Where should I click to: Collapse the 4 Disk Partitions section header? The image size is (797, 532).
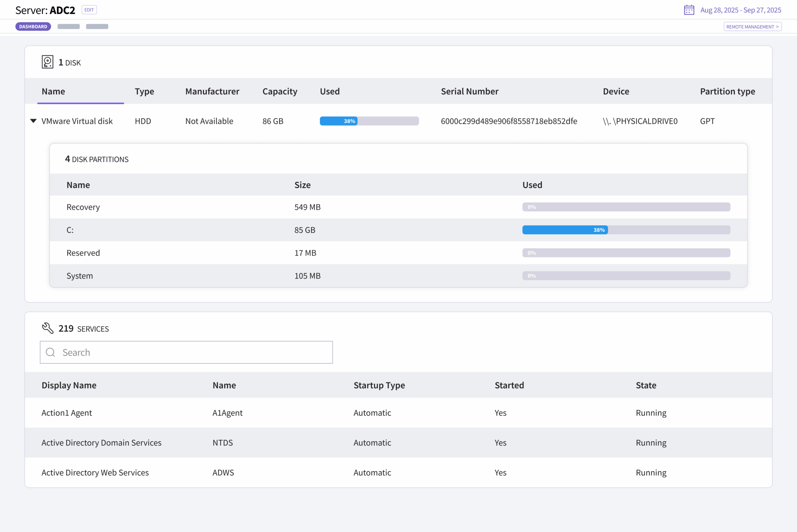point(97,159)
